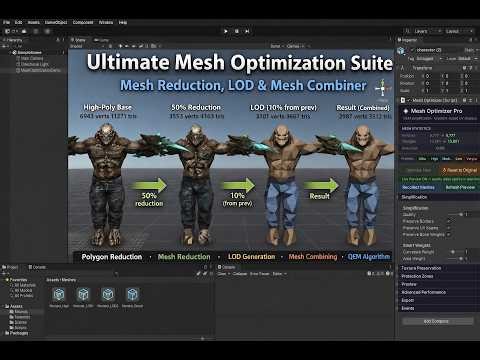Viewport: 480px width, 360px height.
Task: Start Play mode in the editor
Action: pos(226,31)
